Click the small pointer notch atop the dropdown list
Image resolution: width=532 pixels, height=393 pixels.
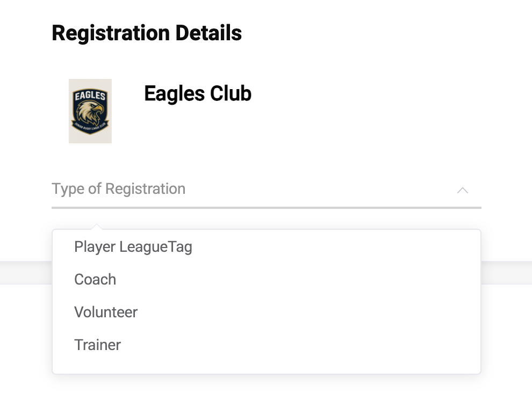coord(97,226)
